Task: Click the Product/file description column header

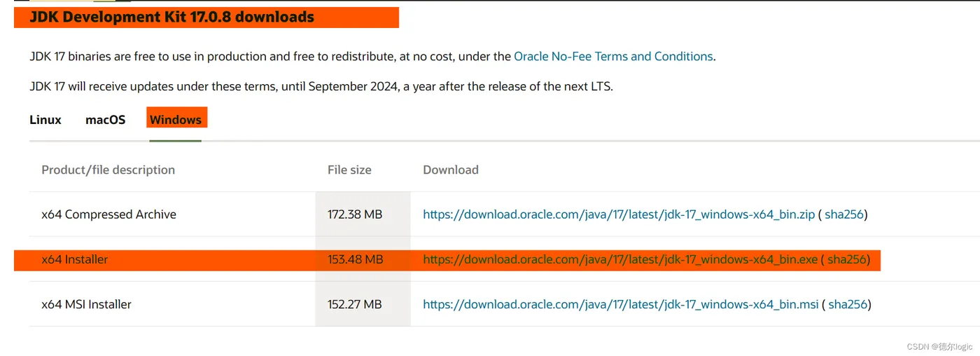Action: click(x=108, y=170)
